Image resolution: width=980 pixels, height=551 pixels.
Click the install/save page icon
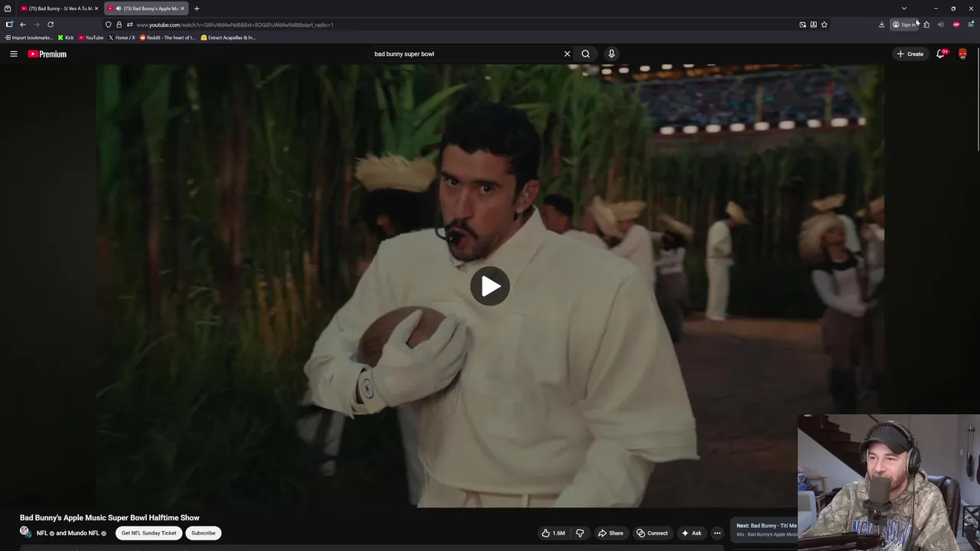pyautogui.click(x=813, y=24)
